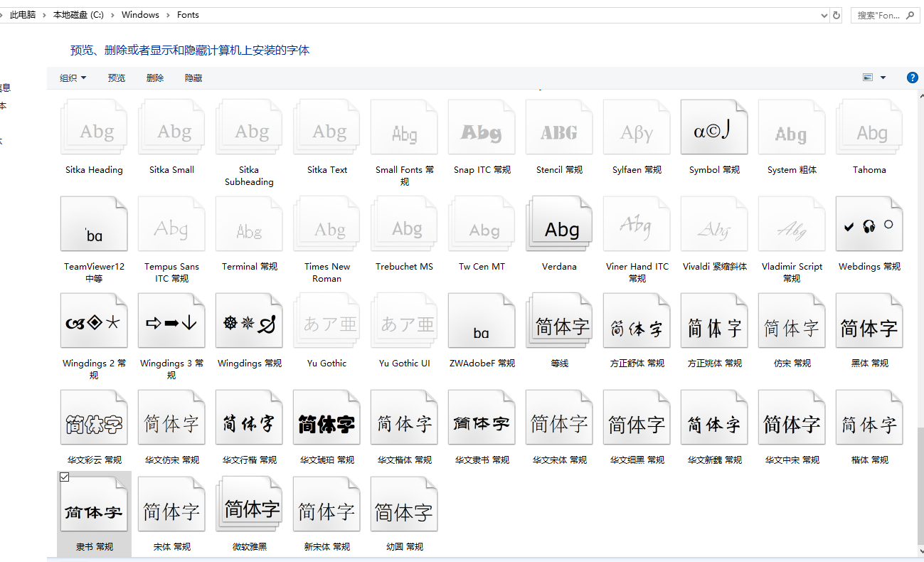The image size is (924, 562).
Task: Select the Tempus Sans ITC font icon
Action: 171,224
